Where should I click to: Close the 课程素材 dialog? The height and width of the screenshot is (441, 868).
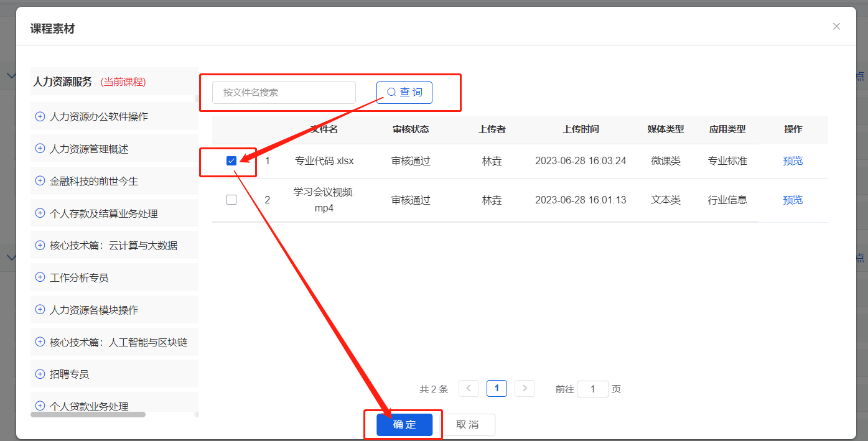[836, 26]
